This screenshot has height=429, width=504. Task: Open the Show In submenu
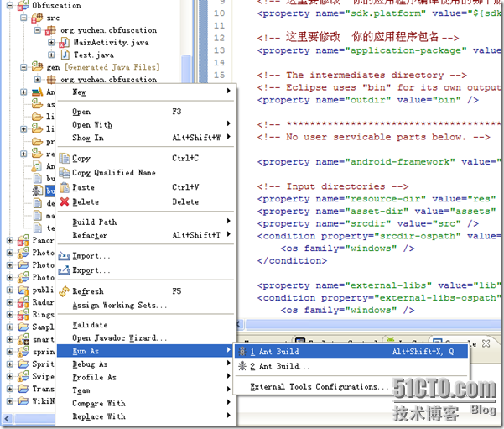pyautogui.click(x=146, y=138)
